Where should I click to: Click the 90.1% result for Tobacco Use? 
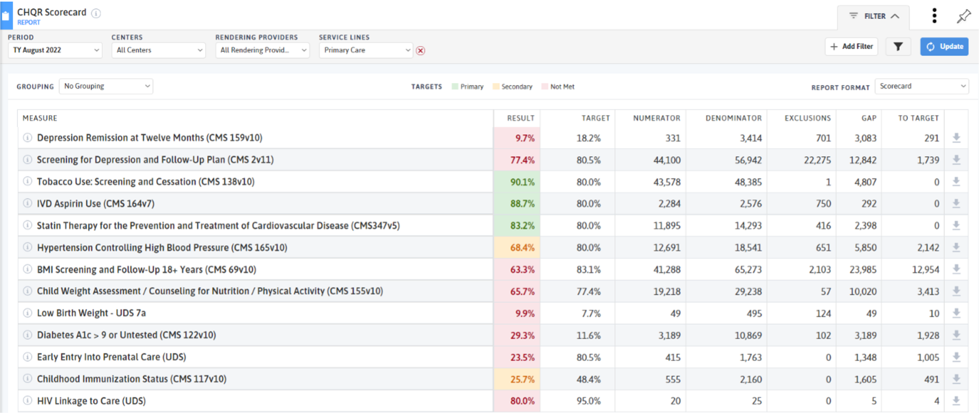click(522, 182)
